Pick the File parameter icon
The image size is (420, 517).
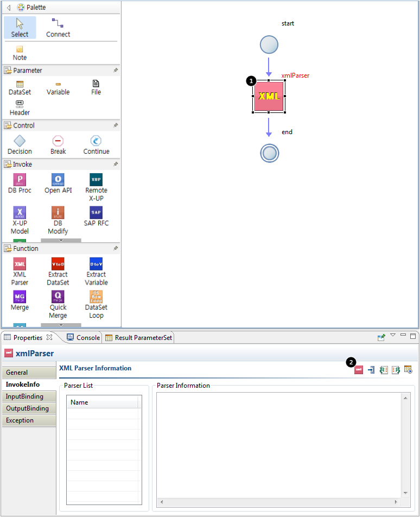point(96,88)
